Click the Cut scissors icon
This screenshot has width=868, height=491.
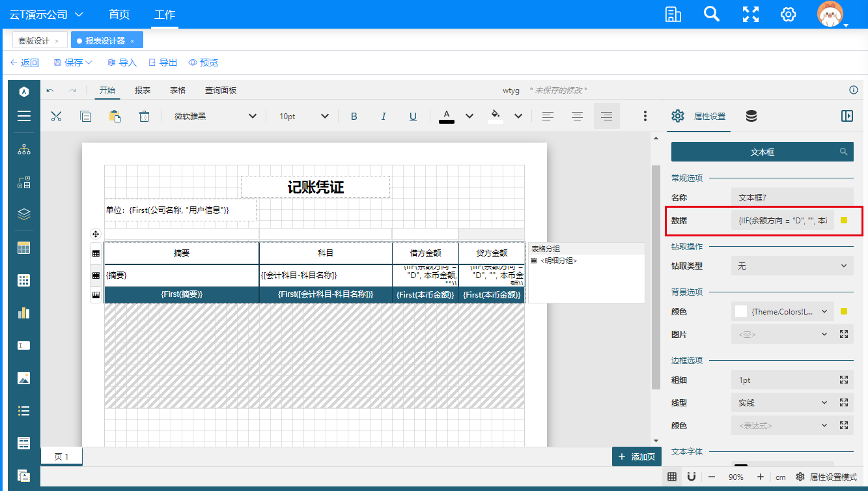point(56,117)
